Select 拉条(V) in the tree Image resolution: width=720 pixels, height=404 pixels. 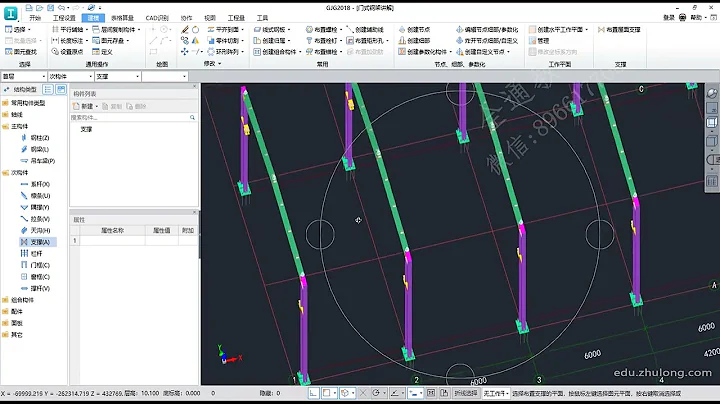pos(35,219)
